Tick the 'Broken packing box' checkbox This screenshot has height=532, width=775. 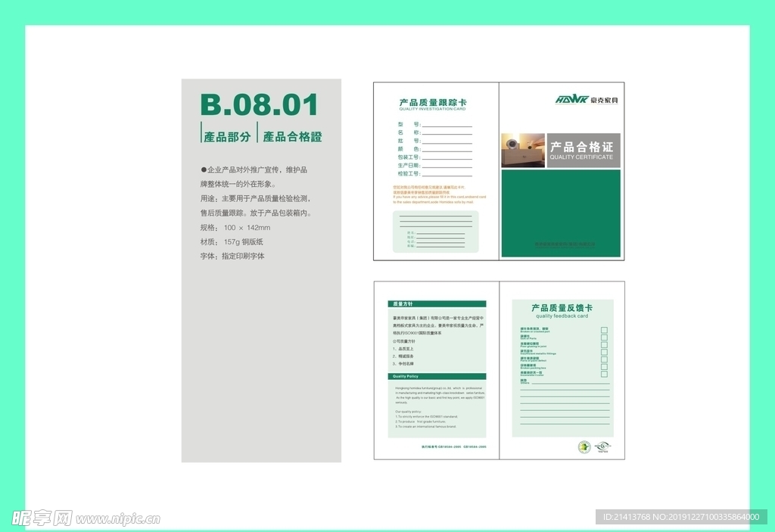(x=604, y=367)
